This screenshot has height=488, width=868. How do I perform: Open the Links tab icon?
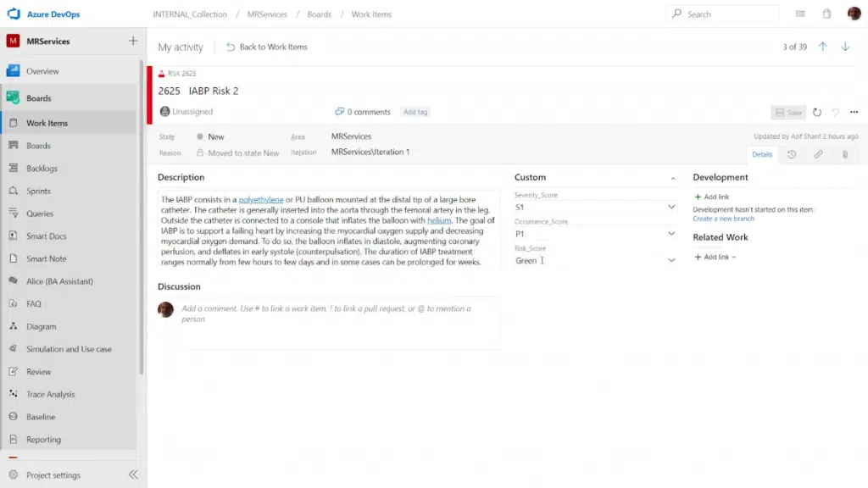tap(818, 154)
